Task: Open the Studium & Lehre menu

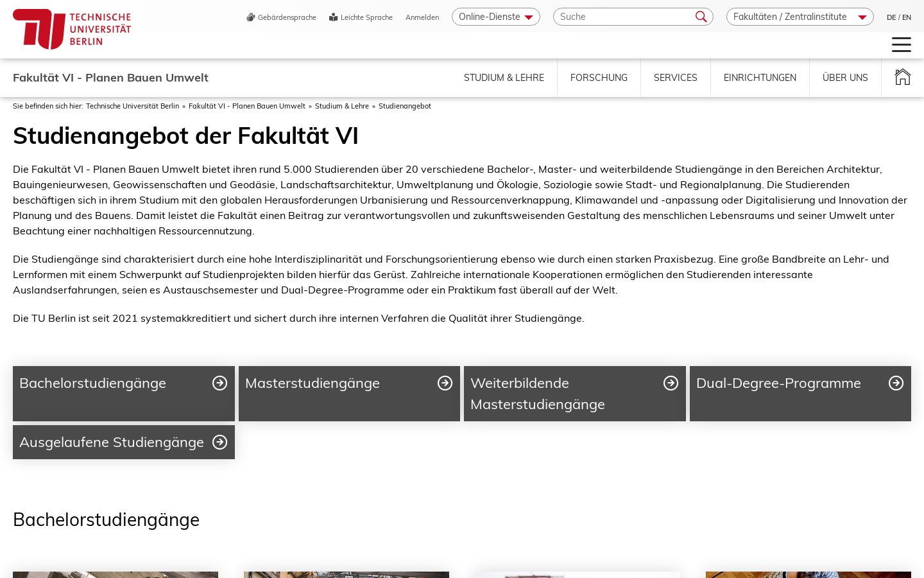Action: (504, 78)
